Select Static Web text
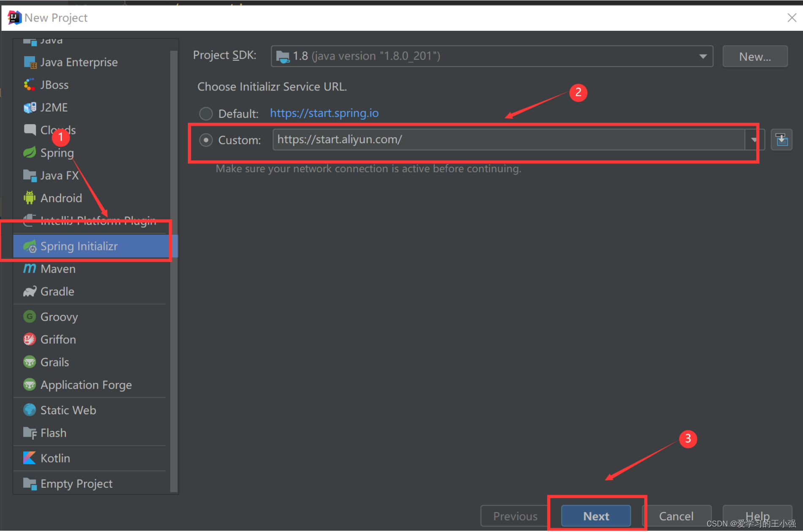The image size is (803, 532). (68, 410)
